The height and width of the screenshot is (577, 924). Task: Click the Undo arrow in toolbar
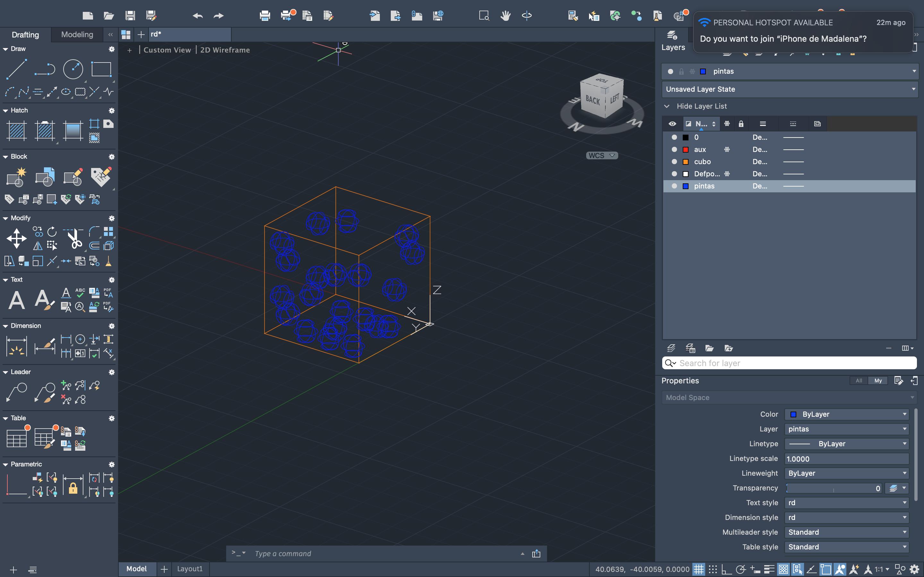[197, 16]
